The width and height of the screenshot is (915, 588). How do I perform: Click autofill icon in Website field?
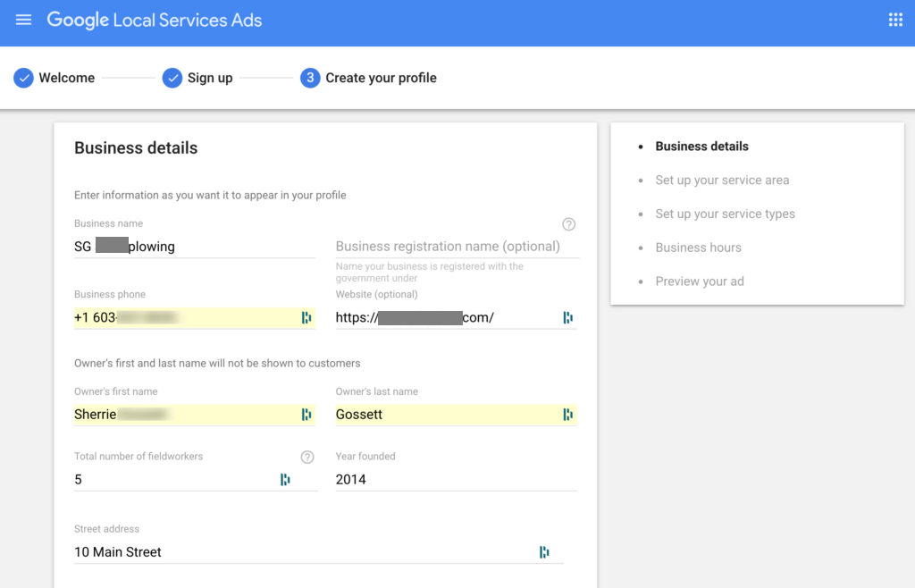pyautogui.click(x=567, y=317)
